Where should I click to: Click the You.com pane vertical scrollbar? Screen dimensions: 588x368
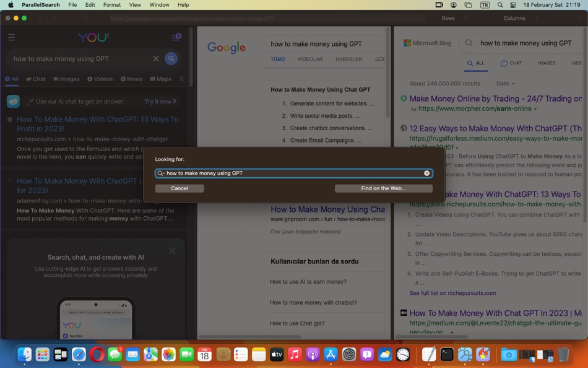point(191,56)
